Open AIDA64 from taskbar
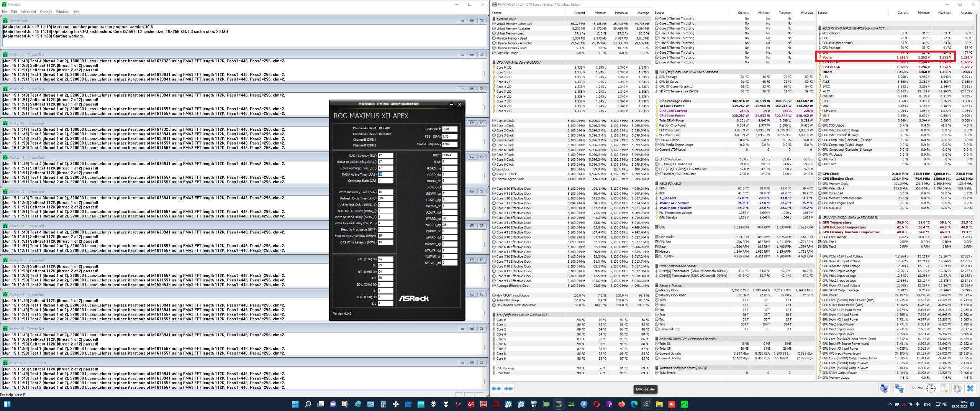Viewport: 980px width, 411px height. click(x=471, y=404)
